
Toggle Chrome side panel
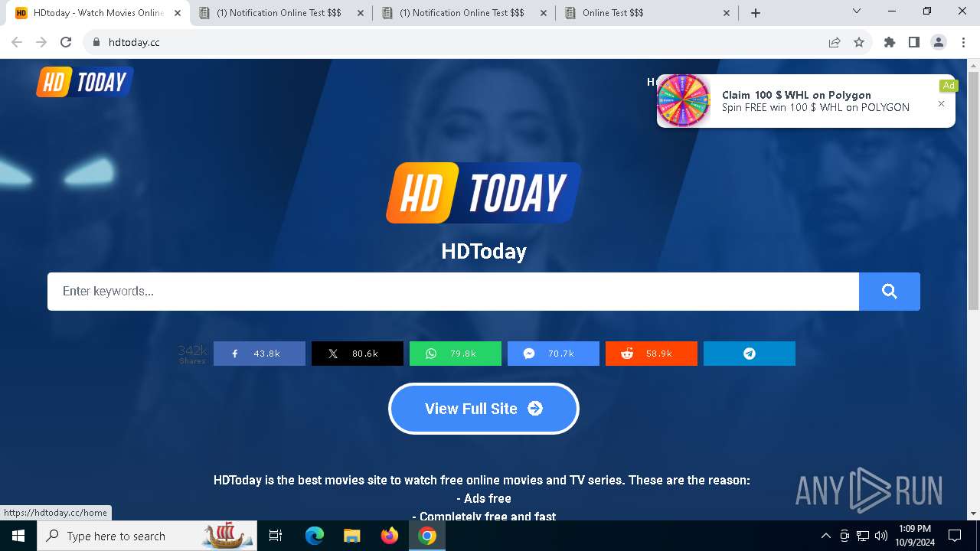(x=914, y=42)
